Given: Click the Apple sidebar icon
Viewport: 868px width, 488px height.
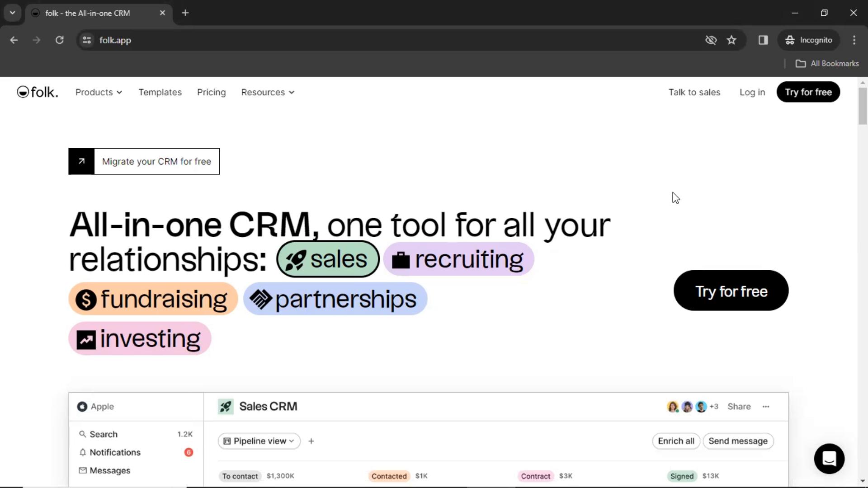Looking at the screenshot, I should (x=82, y=406).
